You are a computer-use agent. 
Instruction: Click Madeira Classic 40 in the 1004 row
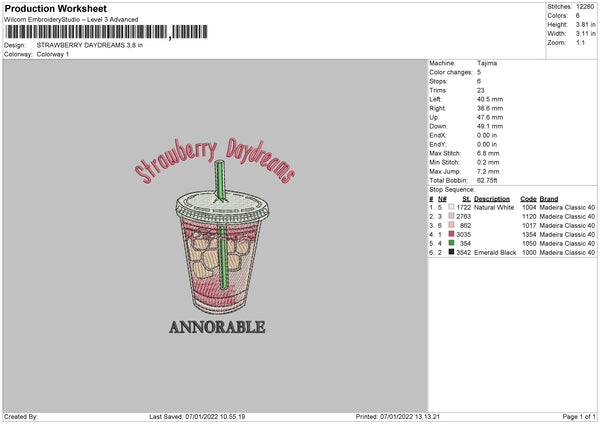click(x=567, y=207)
